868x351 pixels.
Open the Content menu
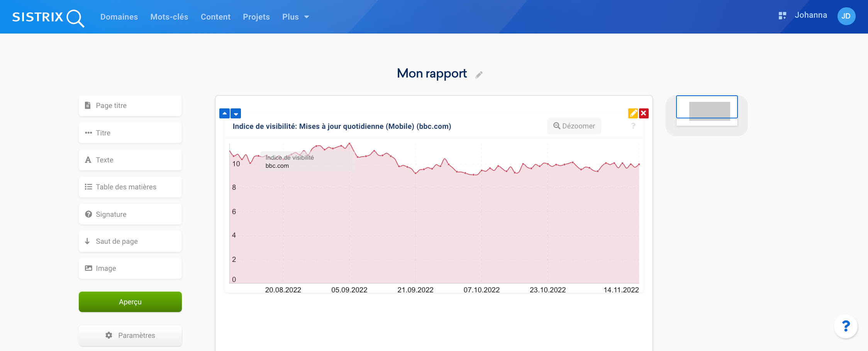(215, 17)
